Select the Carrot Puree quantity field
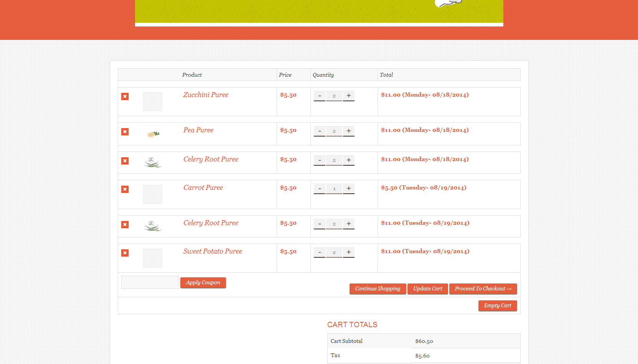Image resolution: width=638 pixels, height=364 pixels. [334, 189]
